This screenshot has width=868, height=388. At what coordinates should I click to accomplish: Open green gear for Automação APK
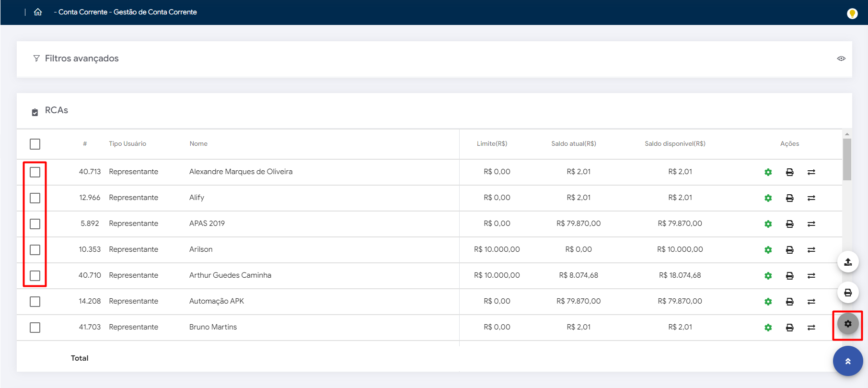[x=768, y=302]
